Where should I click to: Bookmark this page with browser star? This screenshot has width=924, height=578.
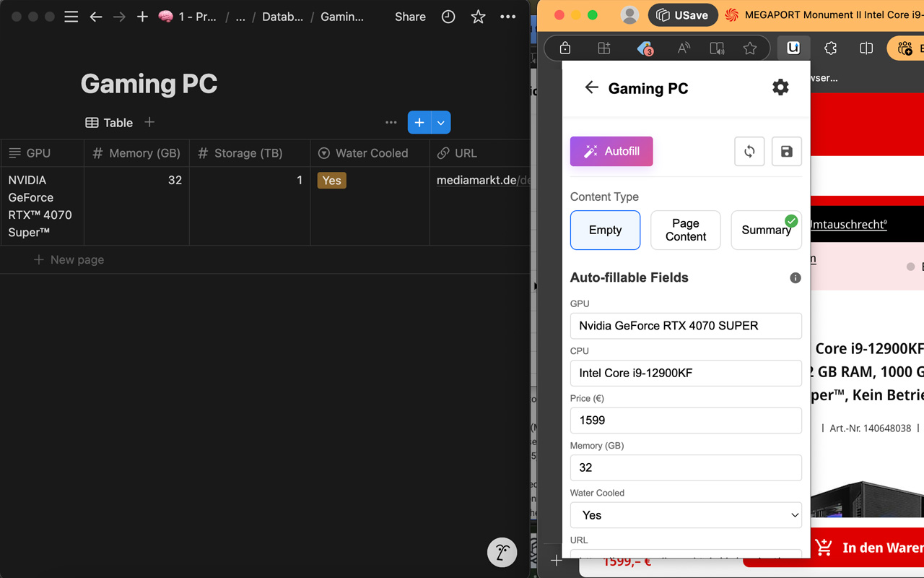tap(750, 48)
